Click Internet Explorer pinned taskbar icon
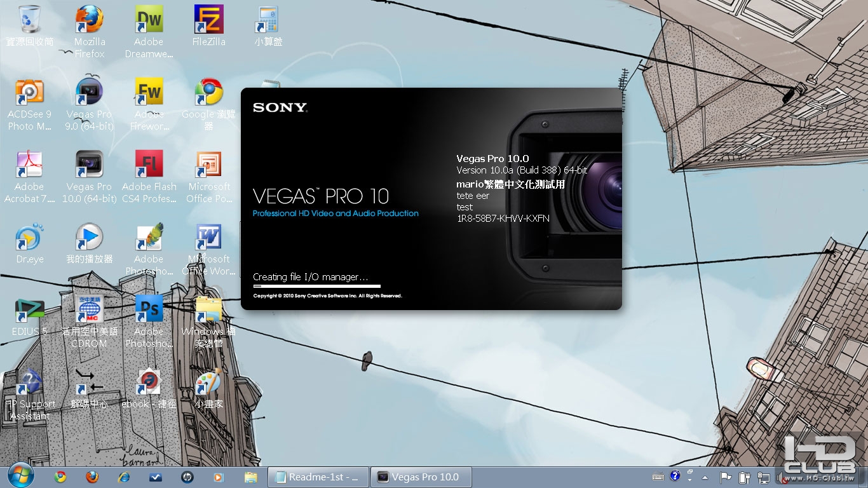868x488 pixels. 124,477
